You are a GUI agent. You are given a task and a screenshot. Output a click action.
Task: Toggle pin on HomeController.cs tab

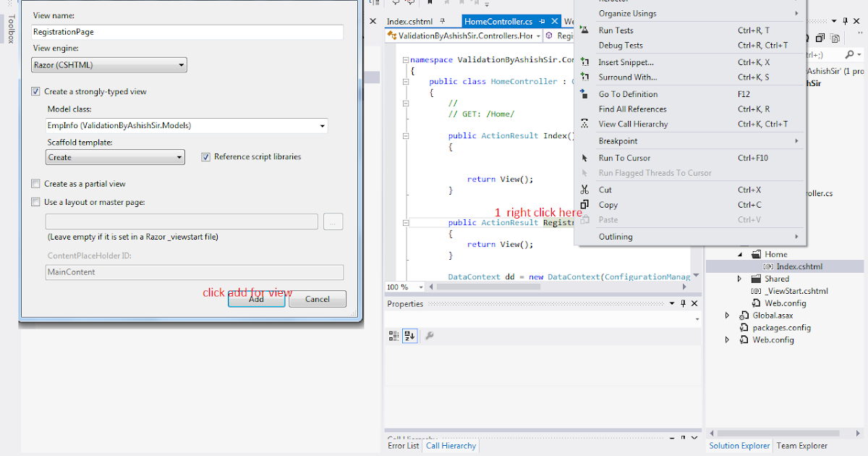(542, 22)
